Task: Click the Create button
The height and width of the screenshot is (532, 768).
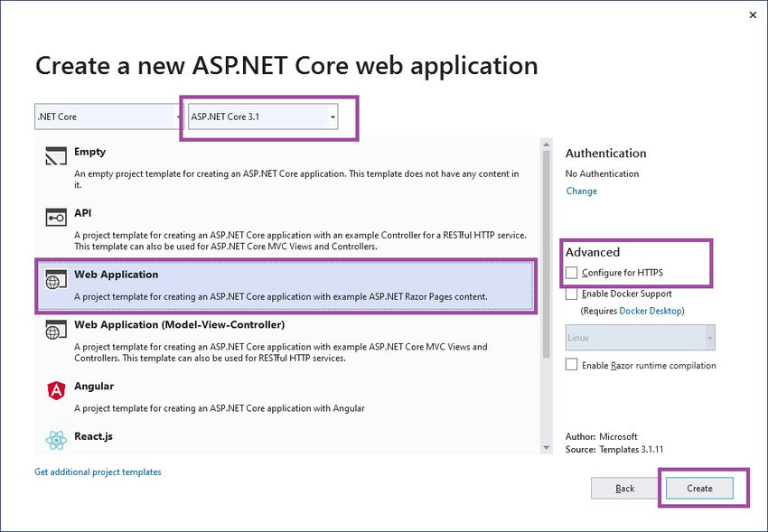Action: coord(699,488)
